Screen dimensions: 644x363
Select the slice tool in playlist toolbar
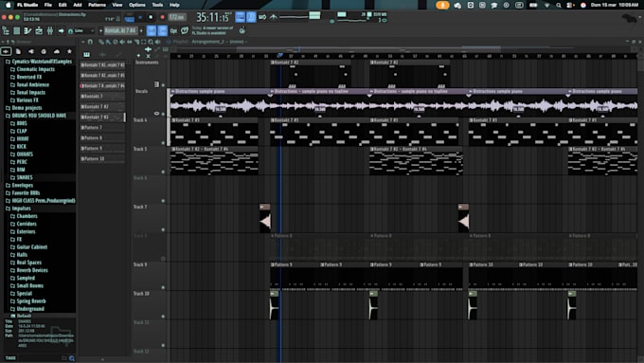[136, 42]
